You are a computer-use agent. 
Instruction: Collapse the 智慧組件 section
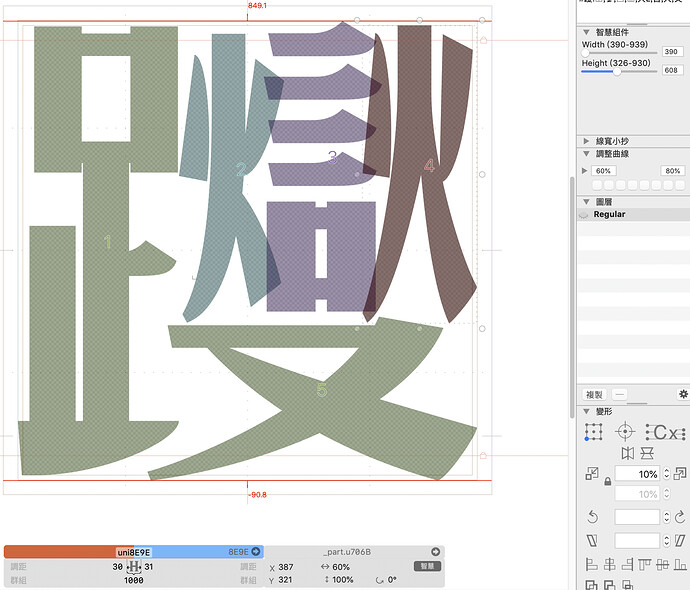click(x=586, y=32)
